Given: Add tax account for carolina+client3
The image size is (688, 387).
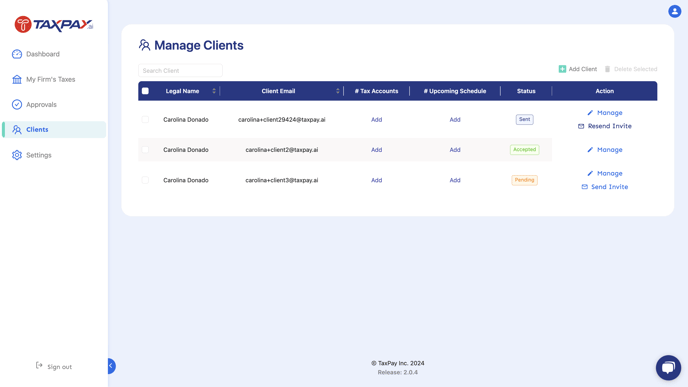Looking at the screenshot, I should click(x=376, y=180).
